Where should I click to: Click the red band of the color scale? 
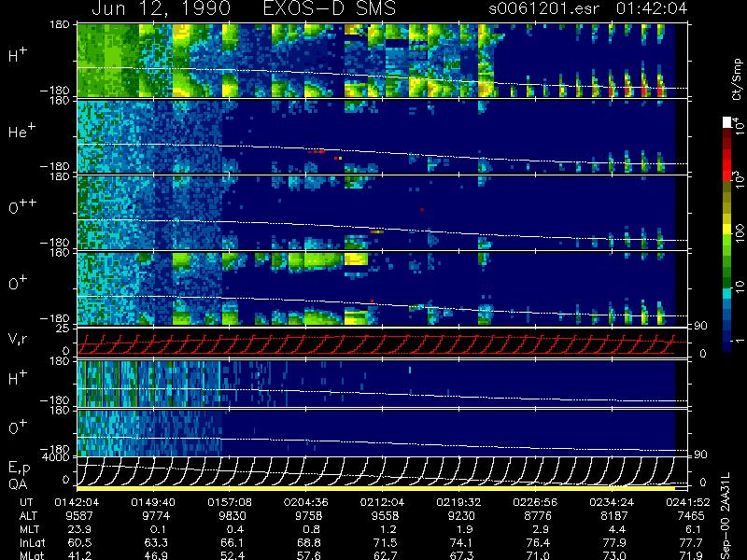726,167
